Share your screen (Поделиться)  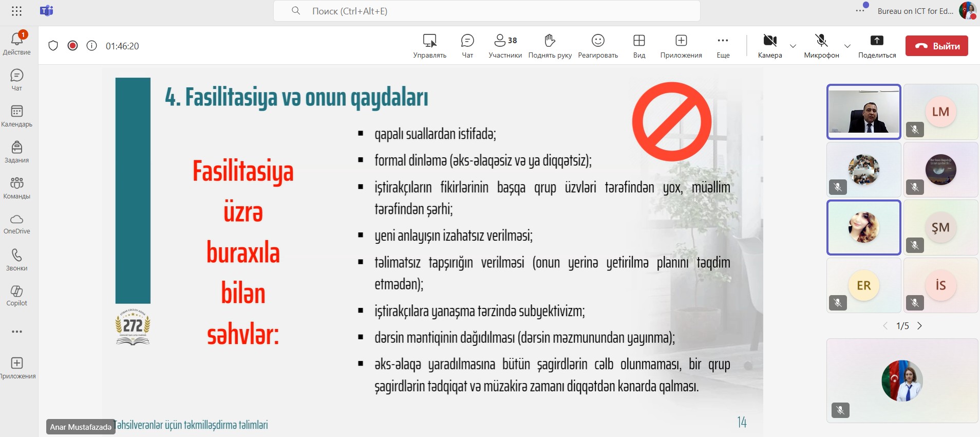[877, 46]
